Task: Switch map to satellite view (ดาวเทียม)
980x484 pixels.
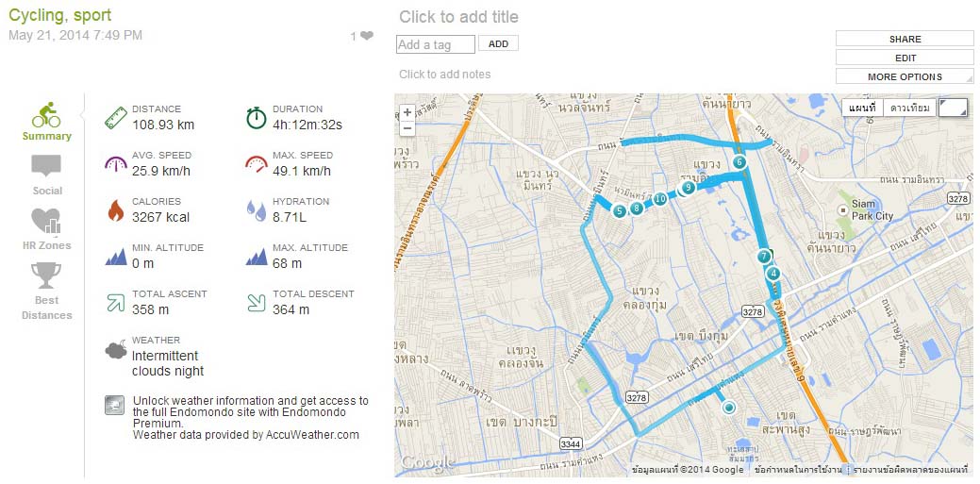Action: pyautogui.click(x=910, y=108)
